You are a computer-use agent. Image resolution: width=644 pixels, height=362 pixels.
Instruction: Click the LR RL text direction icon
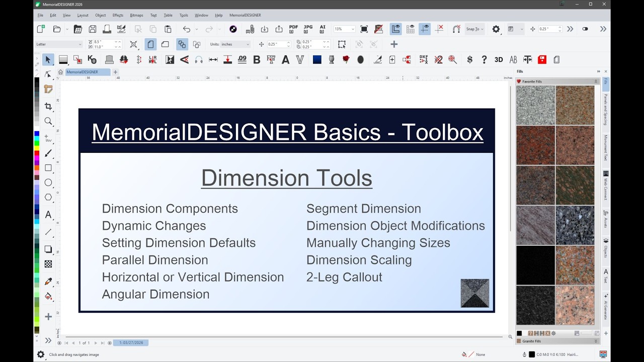(x=153, y=60)
